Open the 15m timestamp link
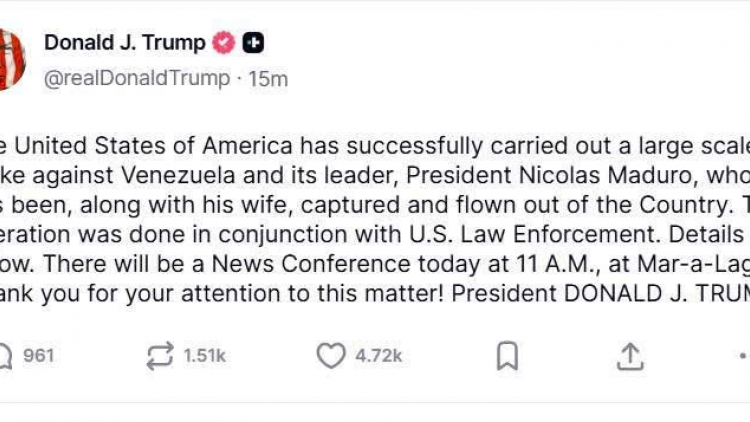Image resolution: width=750 pixels, height=422 pixels. pos(268,78)
